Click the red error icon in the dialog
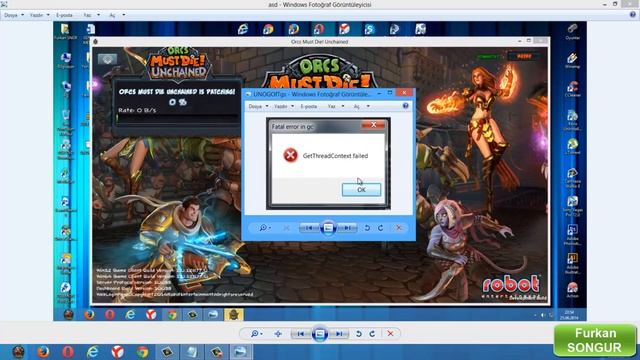Image resolution: width=640 pixels, height=360 pixels. [290, 155]
